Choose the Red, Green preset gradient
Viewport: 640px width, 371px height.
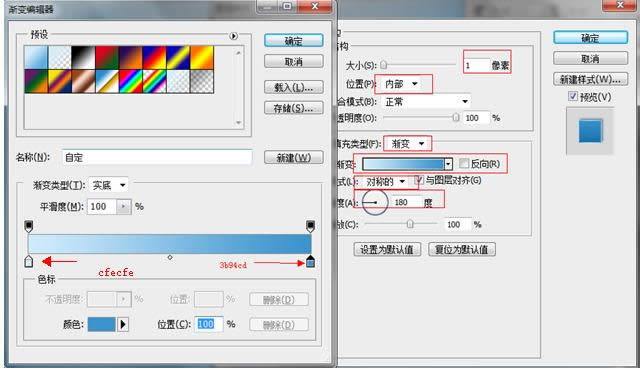[x=107, y=58]
